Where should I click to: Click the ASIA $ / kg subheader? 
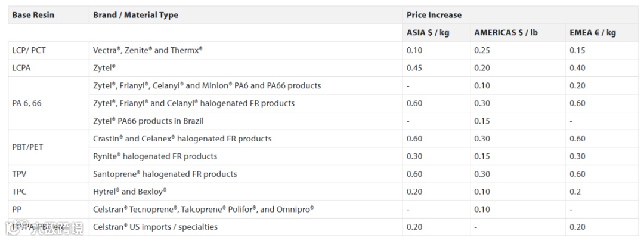coord(428,33)
